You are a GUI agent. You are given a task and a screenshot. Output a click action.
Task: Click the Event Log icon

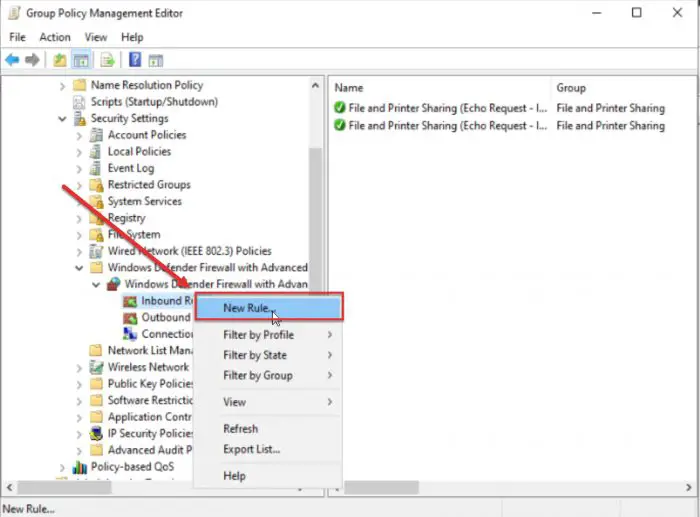click(96, 168)
